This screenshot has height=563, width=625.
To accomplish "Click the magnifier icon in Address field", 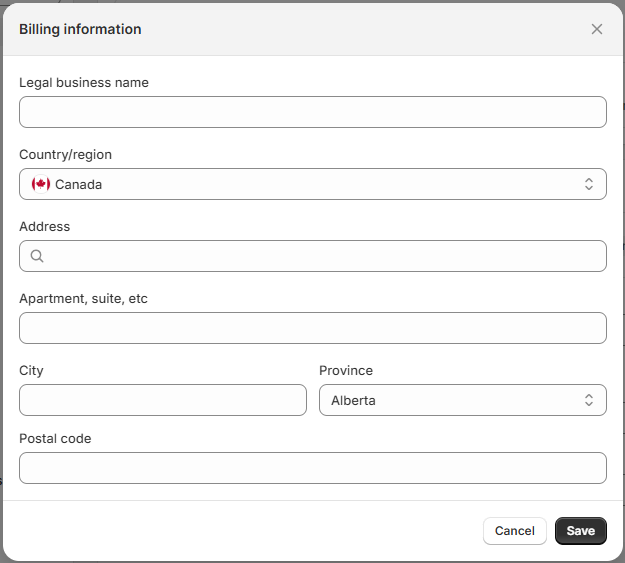I will pyautogui.click(x=37, y=256).
